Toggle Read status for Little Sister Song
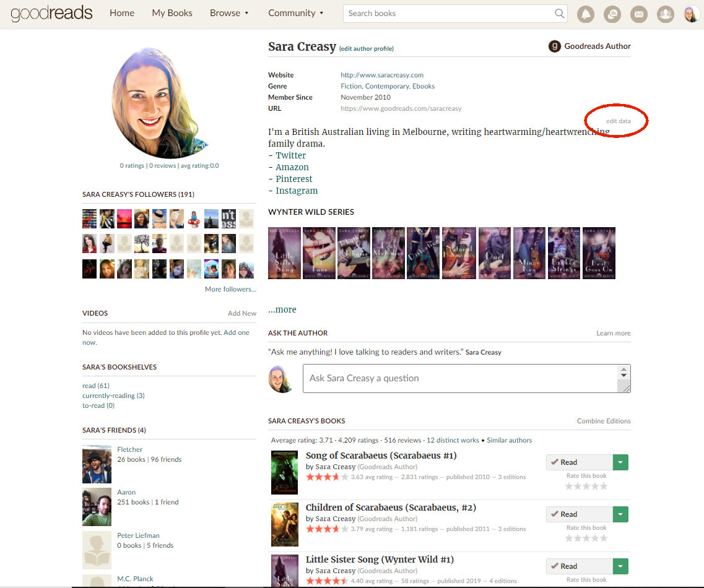This screenshot has height=588, width=704. (x=579, y=566)
